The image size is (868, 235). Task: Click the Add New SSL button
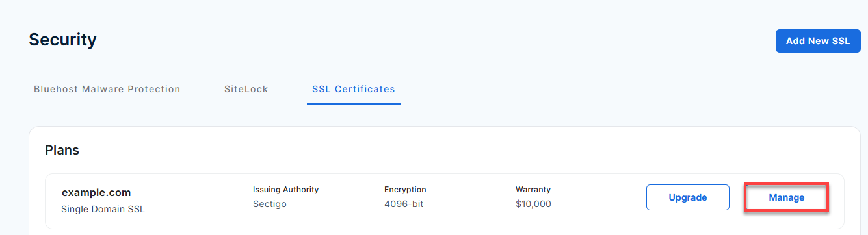[817, 41]
